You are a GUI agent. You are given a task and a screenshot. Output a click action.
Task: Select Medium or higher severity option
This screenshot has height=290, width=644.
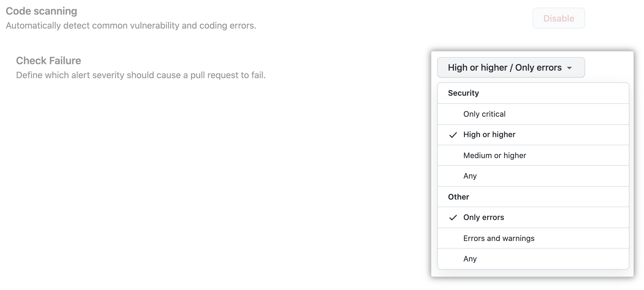coord(495,155)
